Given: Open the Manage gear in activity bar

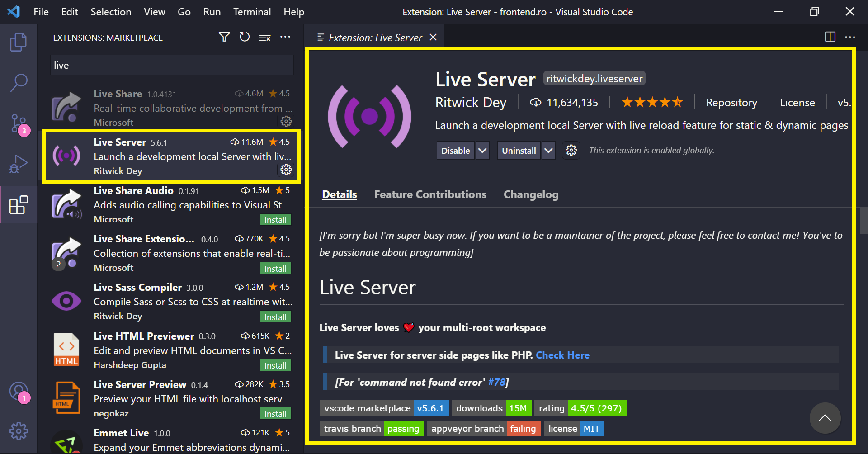Looking at the screenshot, I should (19, 431).
